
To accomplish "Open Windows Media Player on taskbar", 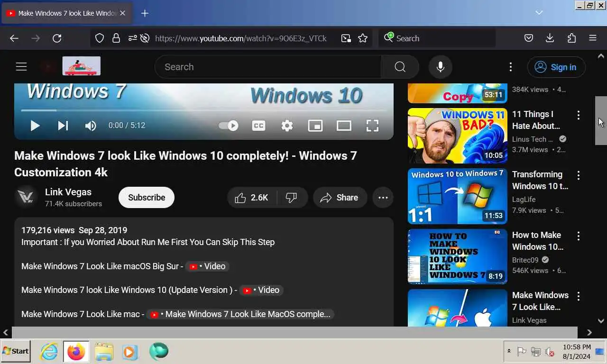I will (130, 352).
